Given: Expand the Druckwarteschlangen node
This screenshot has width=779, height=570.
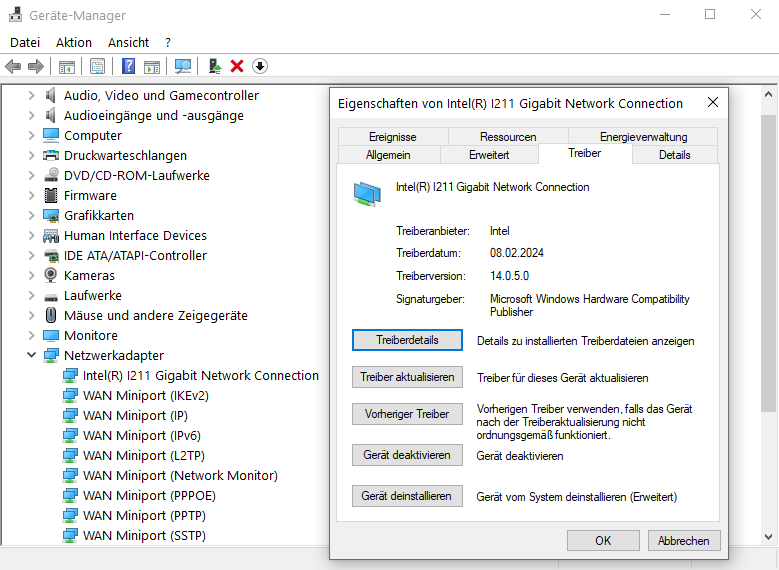Looking at the screenshot, I should pos(31,156).
